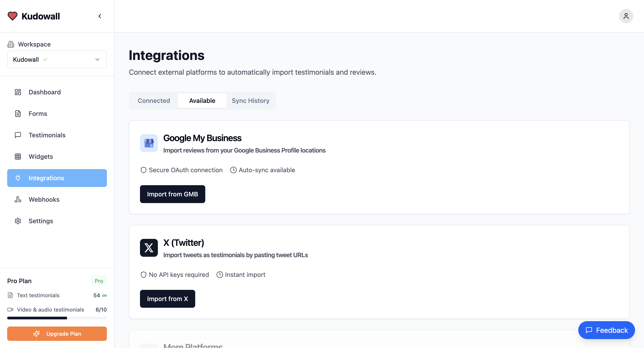Click the Forms document icon

(x=18, y=114)
